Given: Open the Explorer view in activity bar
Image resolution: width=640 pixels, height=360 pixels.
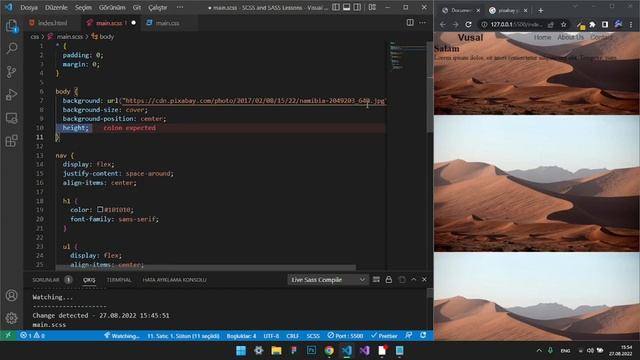Looking at the screenshot, I should pyautogui.click(x=11, y=25).
